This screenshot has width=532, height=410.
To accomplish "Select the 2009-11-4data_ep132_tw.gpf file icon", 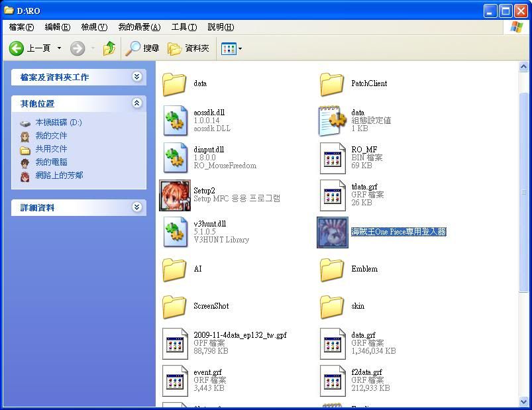I will 175,344.
